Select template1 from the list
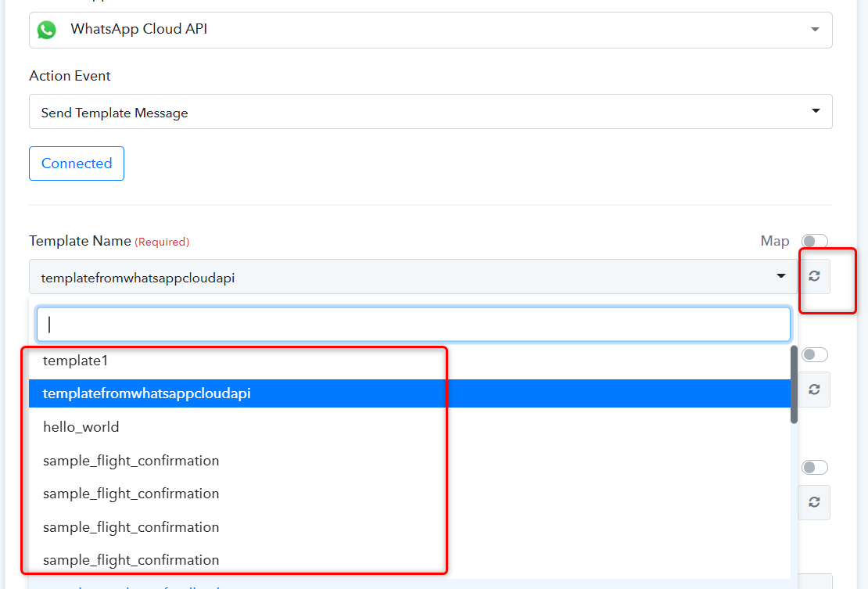Screen dimensions: 868x589 (x=410, y=361)
